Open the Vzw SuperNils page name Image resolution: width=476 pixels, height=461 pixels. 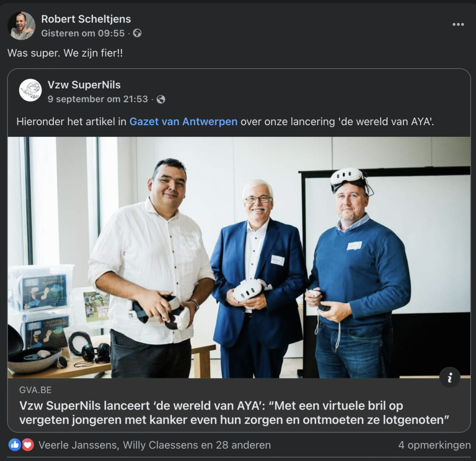84,85
